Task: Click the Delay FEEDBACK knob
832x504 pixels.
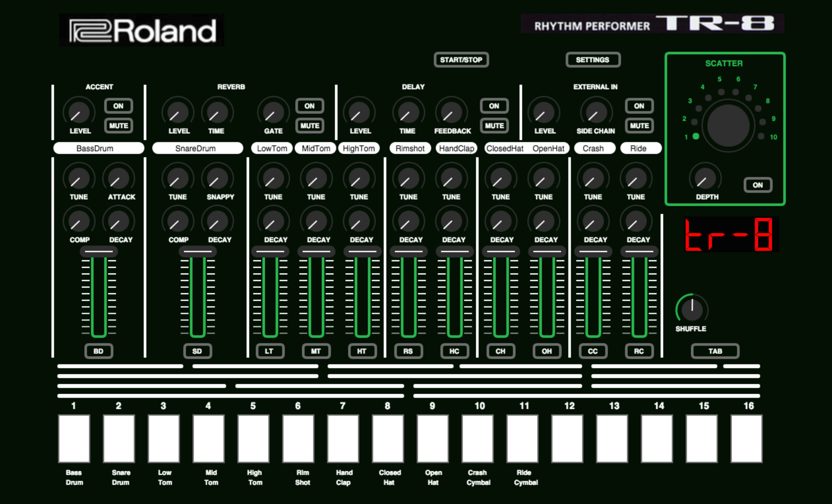Action: [451, 112]
